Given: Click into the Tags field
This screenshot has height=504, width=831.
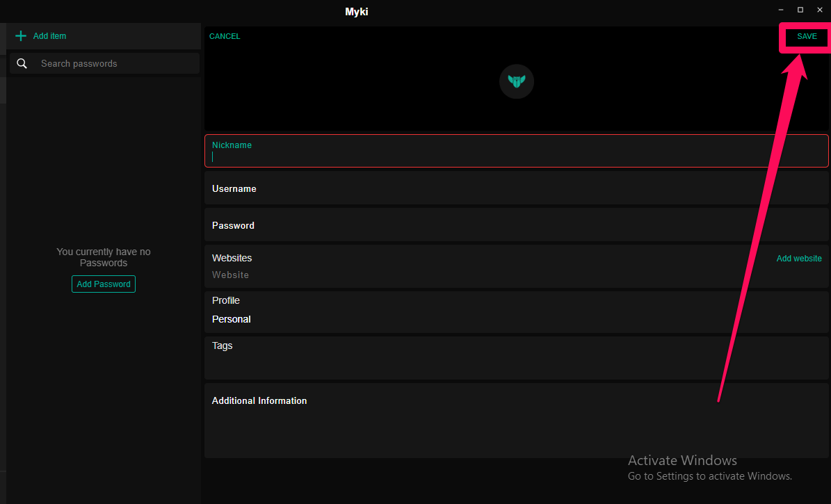Looking at the screenshot, I should (x=517, y=358).
